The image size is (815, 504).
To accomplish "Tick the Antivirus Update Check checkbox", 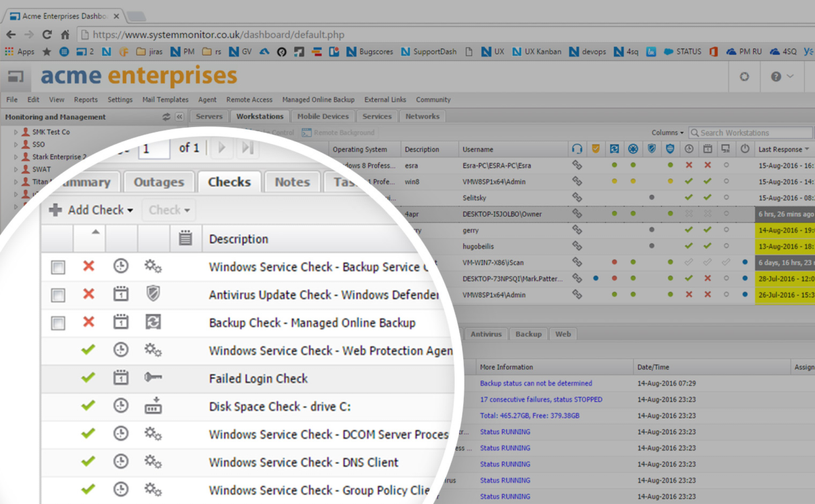I will click(x=58, y=295).
